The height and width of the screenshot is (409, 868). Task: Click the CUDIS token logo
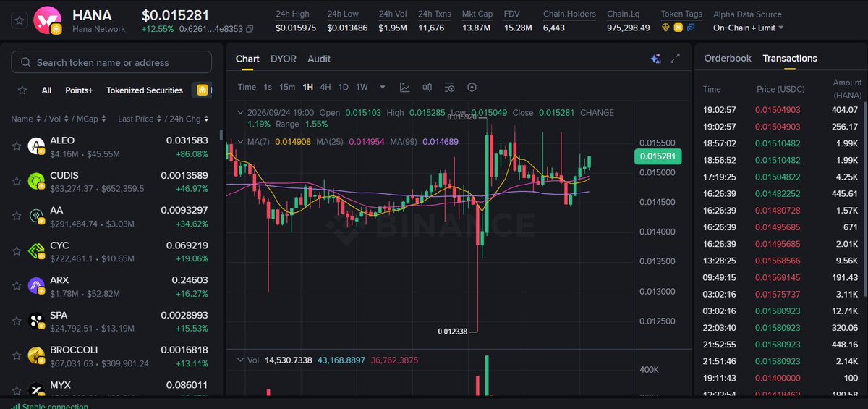pos(36,181)
